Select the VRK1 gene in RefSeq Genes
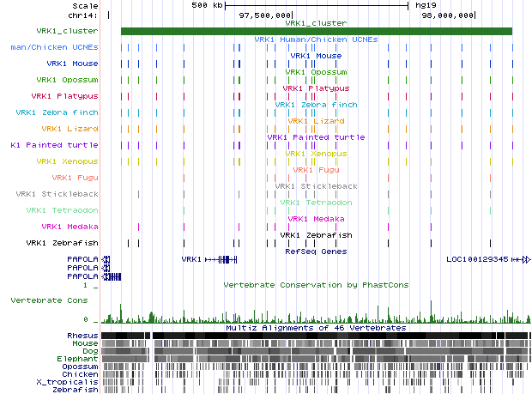This screenshot has width=532, height=394. 190,259
